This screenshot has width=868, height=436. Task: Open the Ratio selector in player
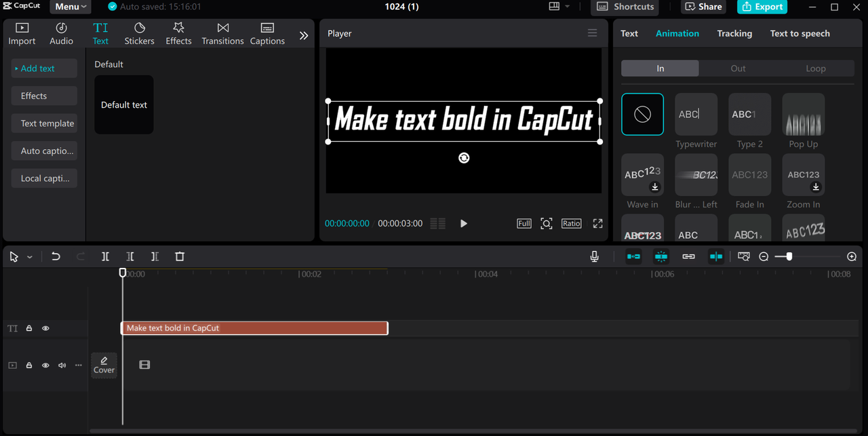571,223
